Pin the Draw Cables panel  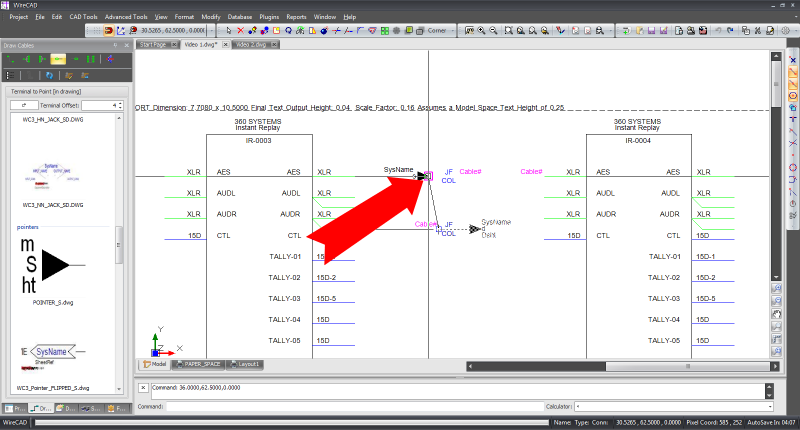tap(116, 45)
